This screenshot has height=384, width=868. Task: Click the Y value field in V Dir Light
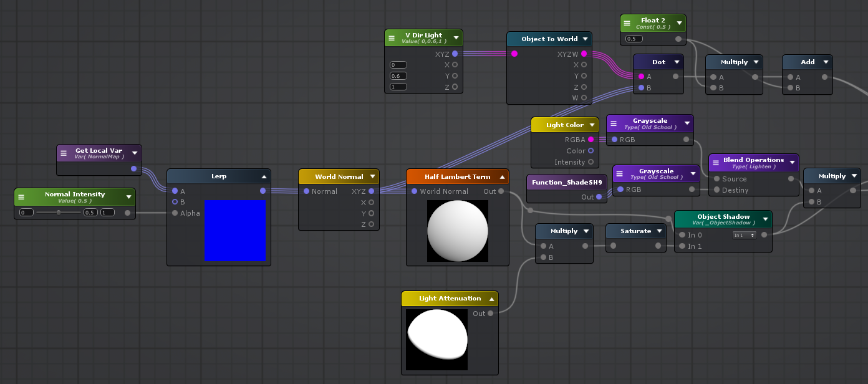click(x=398, y=76)
